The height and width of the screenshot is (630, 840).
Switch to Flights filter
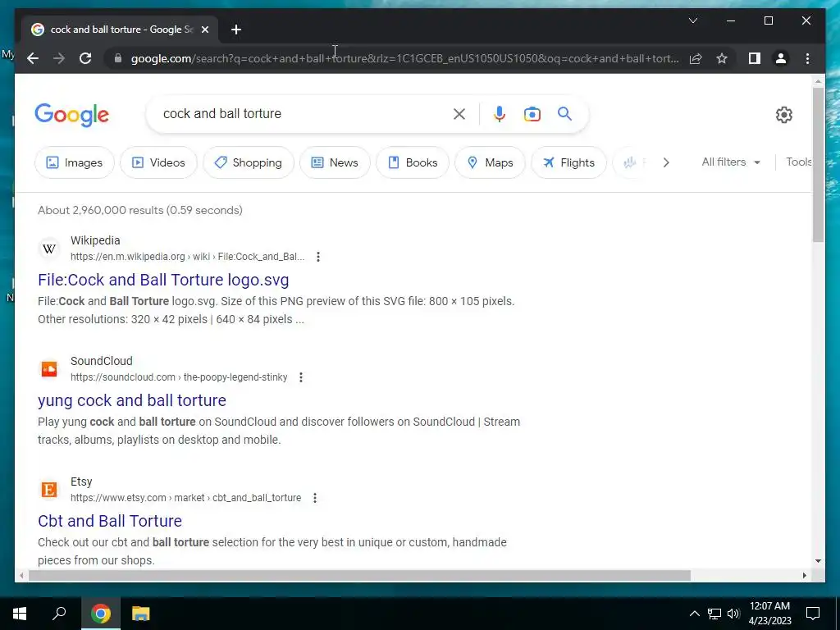[x=568, y=162]
